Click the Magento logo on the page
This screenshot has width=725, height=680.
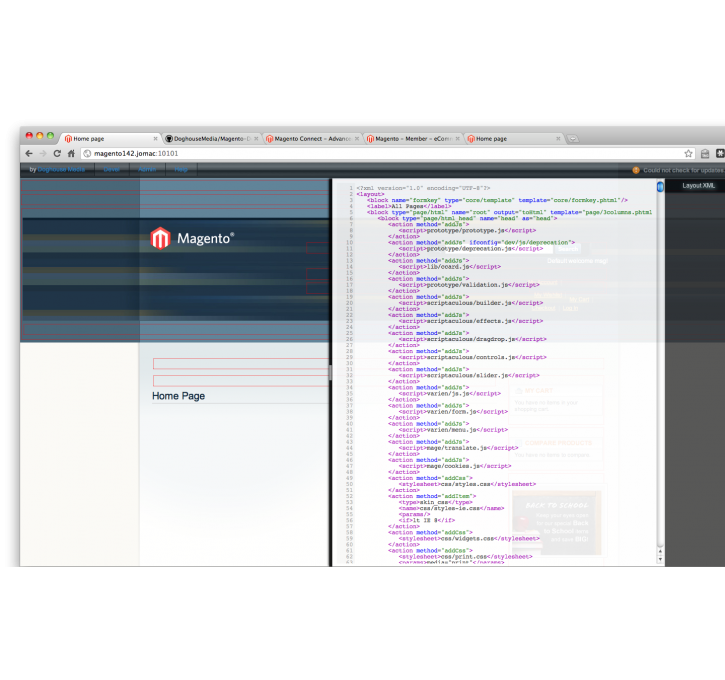tap(192, 238)
